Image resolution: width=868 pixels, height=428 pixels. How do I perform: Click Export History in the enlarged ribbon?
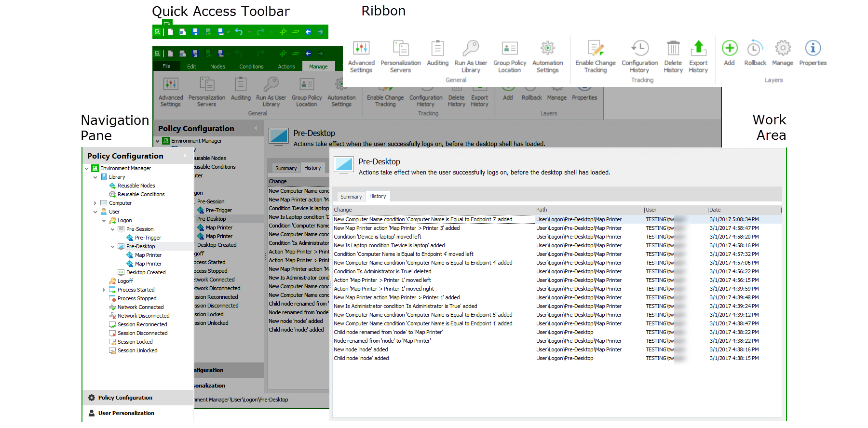698,57
